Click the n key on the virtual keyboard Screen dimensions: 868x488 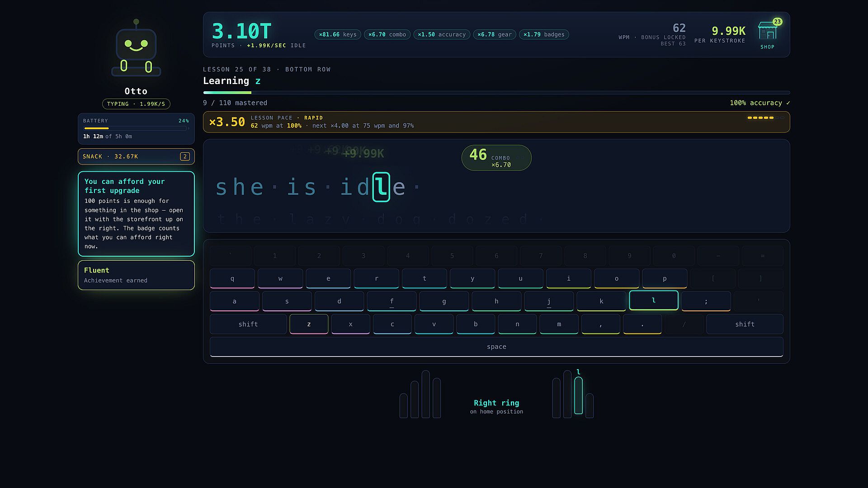517,324
